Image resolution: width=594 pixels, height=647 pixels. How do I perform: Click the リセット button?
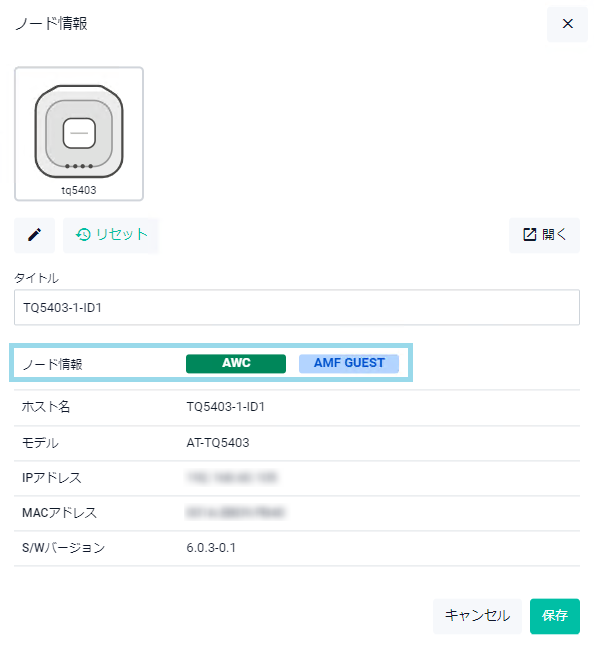pos(111,235)
